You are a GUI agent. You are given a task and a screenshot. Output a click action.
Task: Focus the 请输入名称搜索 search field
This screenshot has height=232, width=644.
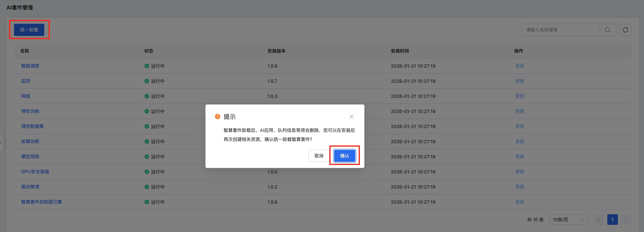pos(560,30)
